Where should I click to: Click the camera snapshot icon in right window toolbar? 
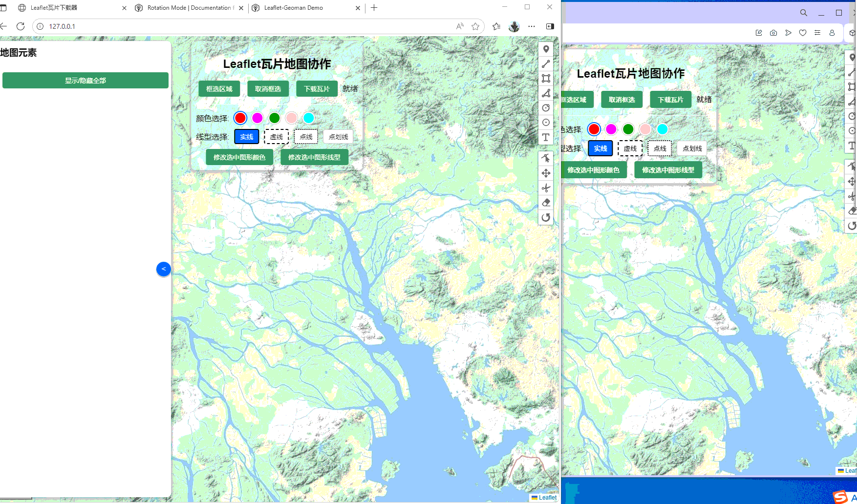[773, 33]
